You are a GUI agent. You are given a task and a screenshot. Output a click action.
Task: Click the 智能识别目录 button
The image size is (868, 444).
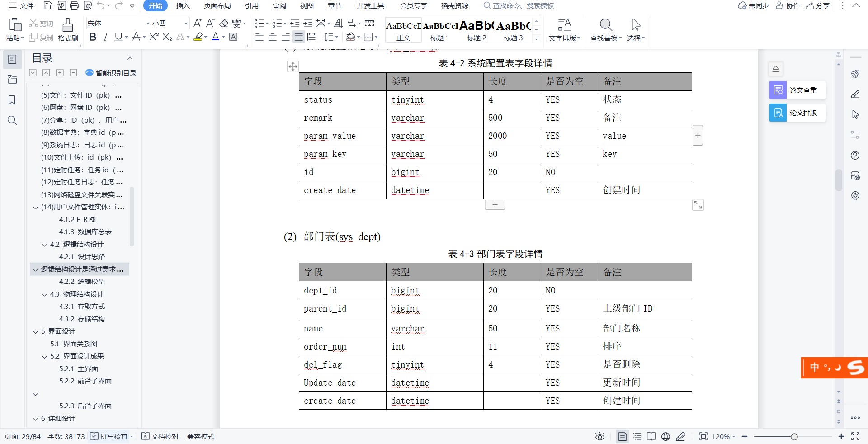pos(111,73)
